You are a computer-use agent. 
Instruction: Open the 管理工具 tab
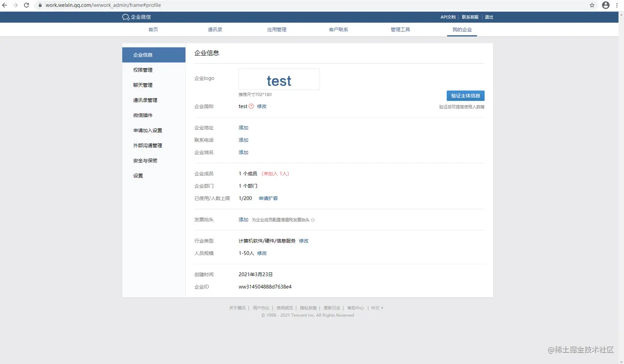pos(399,29)
